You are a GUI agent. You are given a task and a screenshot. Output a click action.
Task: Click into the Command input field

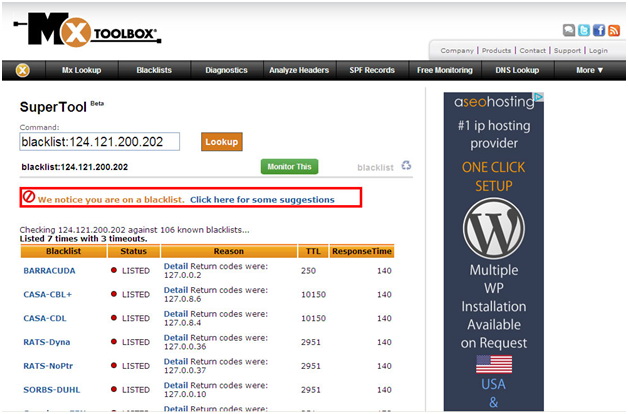(99, 142)
